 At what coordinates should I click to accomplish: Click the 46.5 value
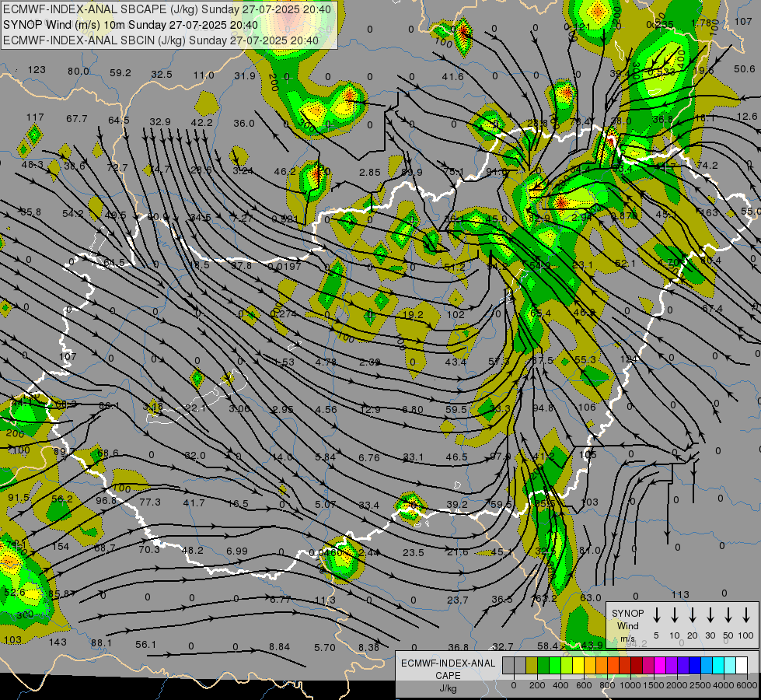[457, 457]
